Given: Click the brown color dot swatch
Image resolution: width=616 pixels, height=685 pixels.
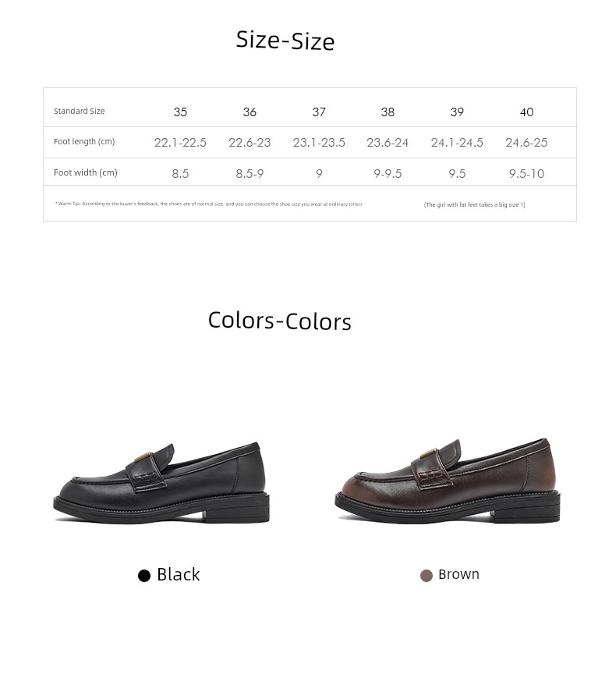Looking at the screenshot, I should [x=426, y=576].
